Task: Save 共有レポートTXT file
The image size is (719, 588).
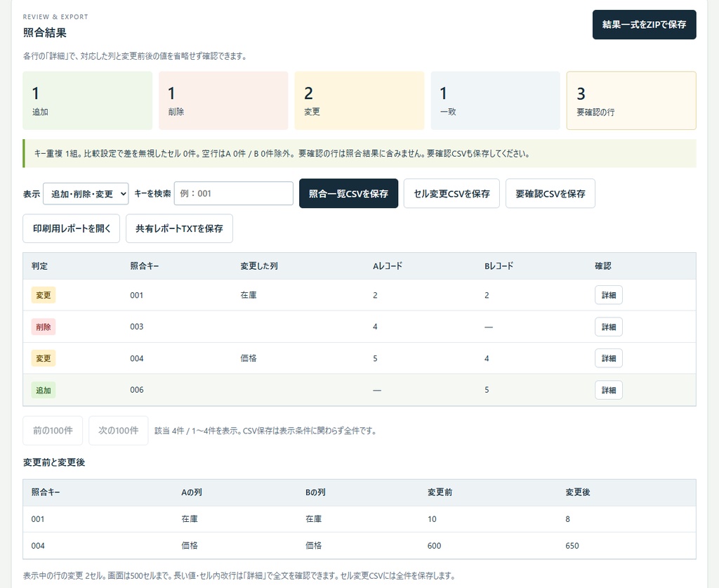Action: pos(179,228)
